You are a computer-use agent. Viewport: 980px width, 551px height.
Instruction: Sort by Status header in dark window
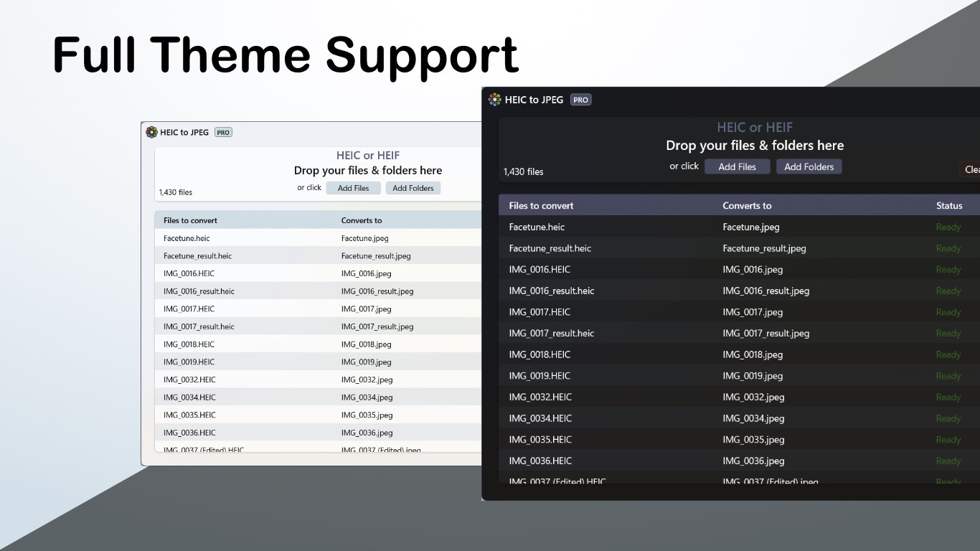point(949,205)
